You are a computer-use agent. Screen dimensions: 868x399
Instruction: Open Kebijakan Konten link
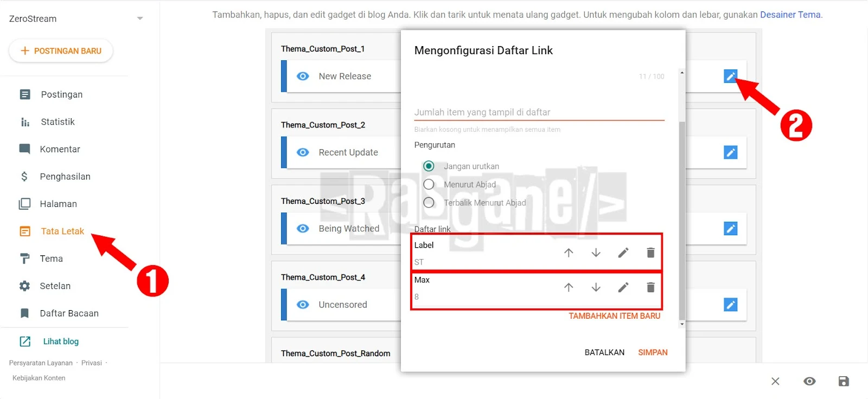39,378
